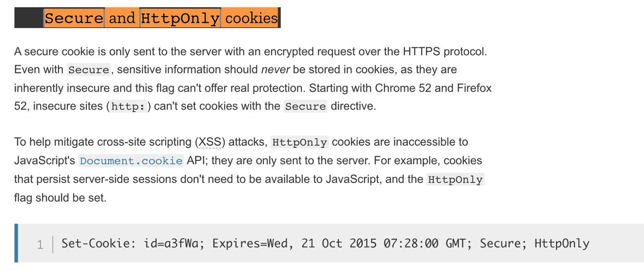
Task: Click "HttpOnly" in the highlighted heading
Action: (x=180, y=19)
